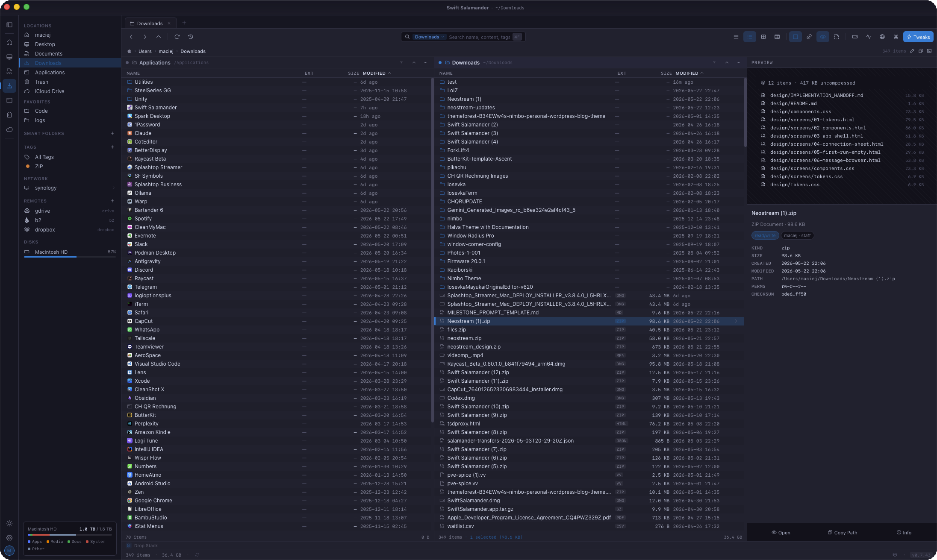The image size is (937, 560).
Task: Switch to the filmstrip columns view
Action: pyautogui.click(x=777, y=37)
